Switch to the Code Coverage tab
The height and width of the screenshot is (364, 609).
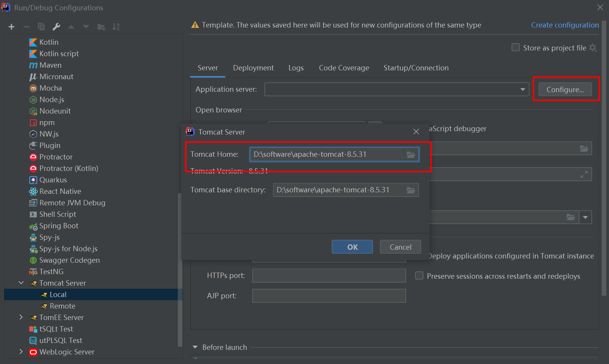(x=344, y=68)
